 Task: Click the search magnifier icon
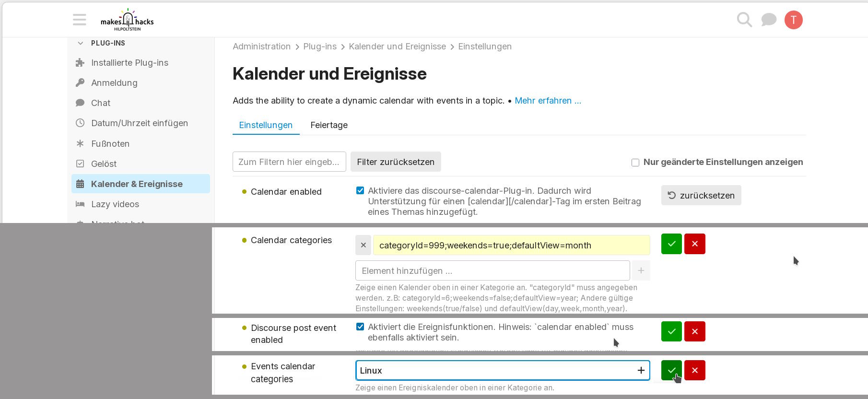tap(744, 20)
